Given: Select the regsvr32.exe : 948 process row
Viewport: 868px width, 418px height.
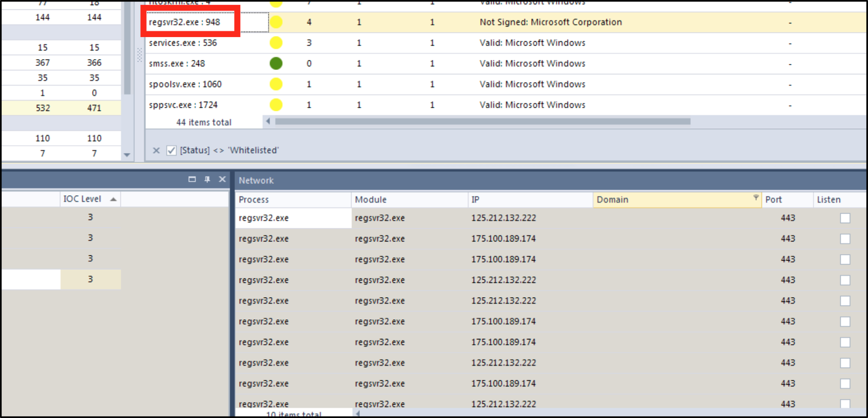Looking at the screenshot, I should pos(184,22).
